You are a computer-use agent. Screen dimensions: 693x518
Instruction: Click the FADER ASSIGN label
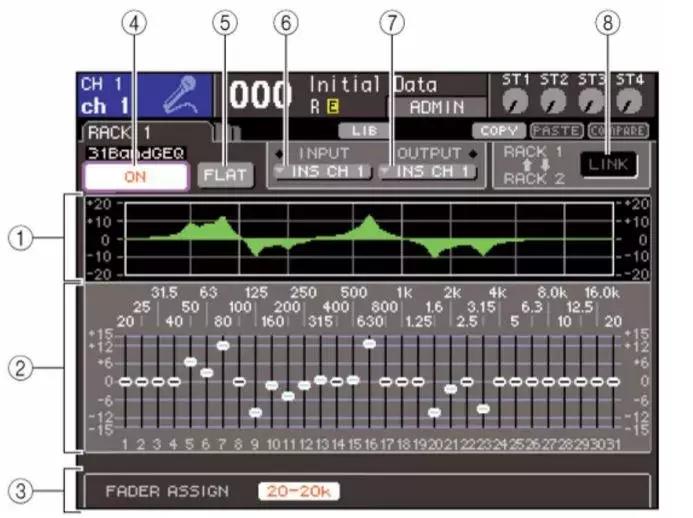168,491
